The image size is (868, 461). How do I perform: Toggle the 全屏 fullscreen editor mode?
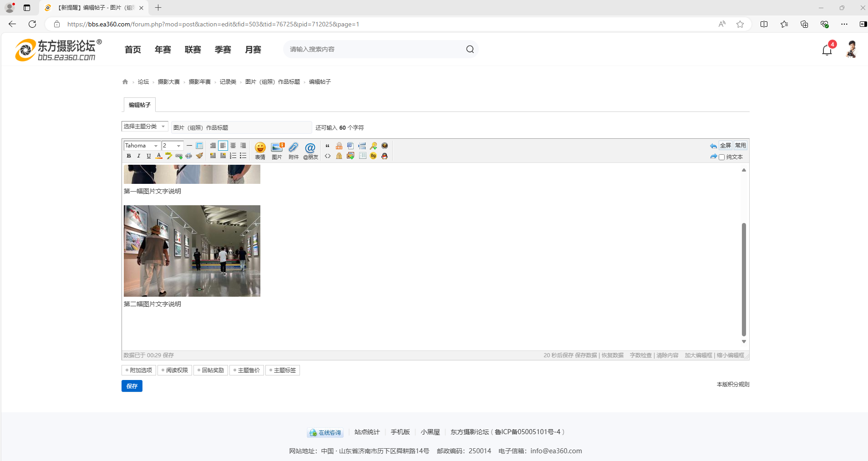point(726,146)
